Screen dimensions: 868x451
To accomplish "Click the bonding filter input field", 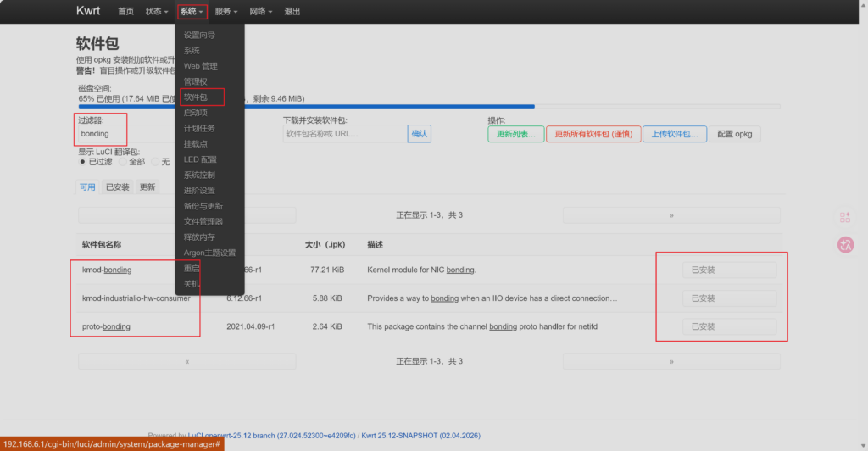I will (102, 134).
